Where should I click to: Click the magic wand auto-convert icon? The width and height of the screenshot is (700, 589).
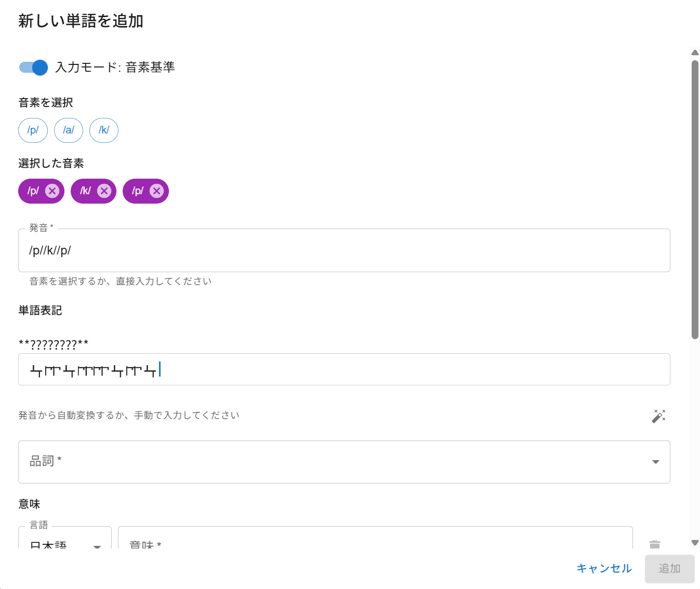click(x=658, y=416)
